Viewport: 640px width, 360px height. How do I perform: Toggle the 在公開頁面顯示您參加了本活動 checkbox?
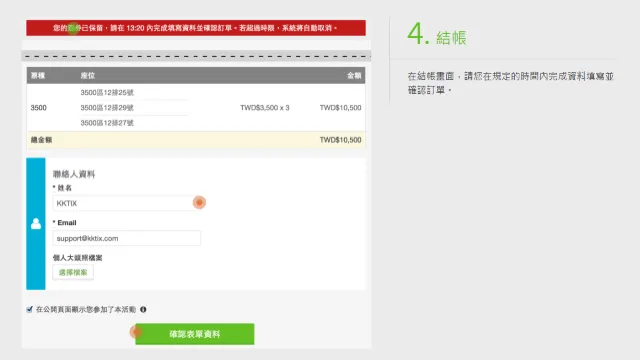coord(29,309)
